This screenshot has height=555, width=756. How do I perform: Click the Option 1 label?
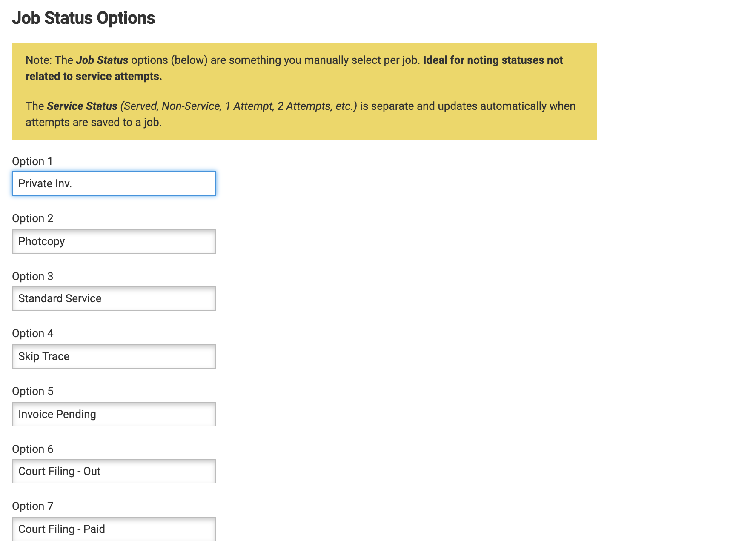32,161
